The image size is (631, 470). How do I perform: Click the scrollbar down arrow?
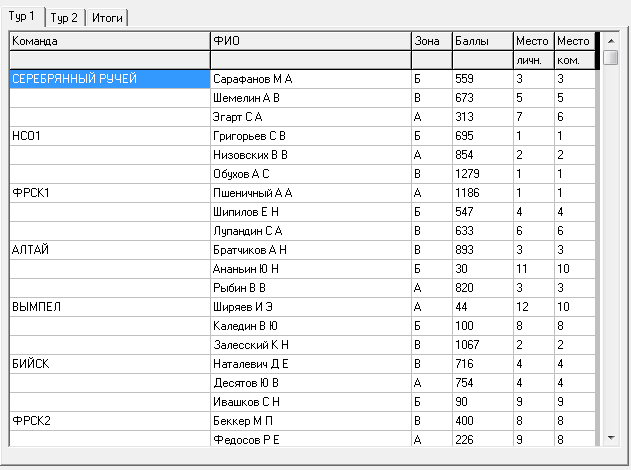tap(611, 438)
